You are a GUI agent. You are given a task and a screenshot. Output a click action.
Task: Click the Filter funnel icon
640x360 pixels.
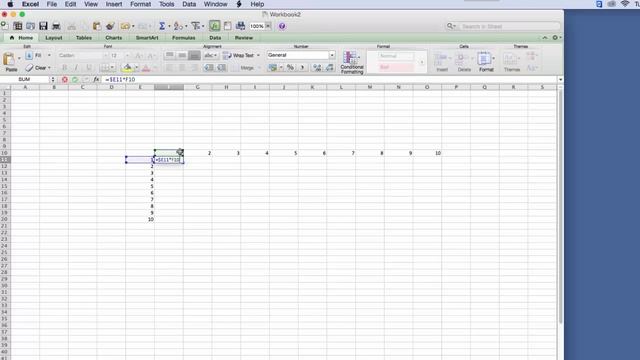196,26
